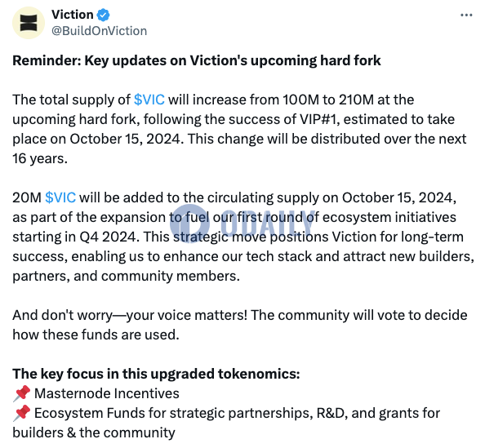Click the 'Q4 2024' text
This screenshot has width=485, height=448.
tap(108, 237)
